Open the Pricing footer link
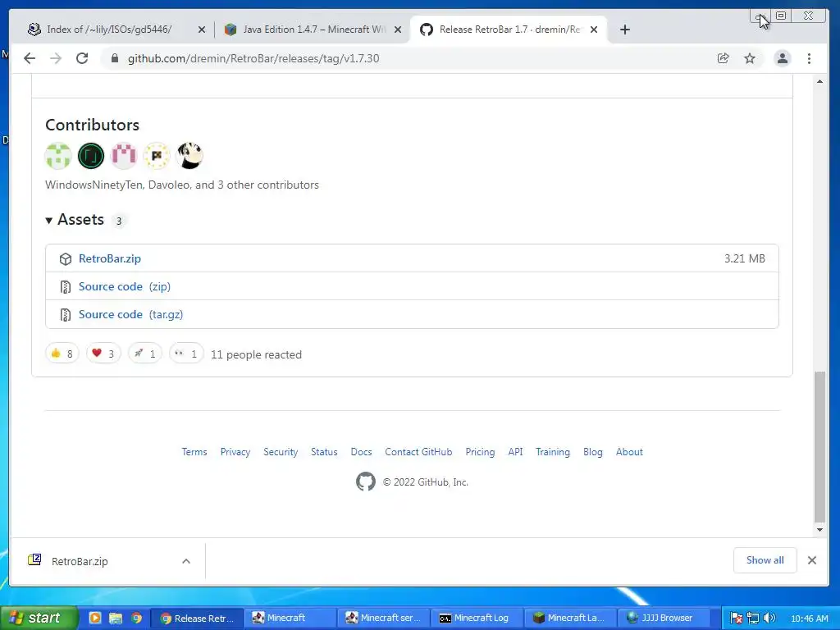This screenshot has height=630, width=840. point(480,452)
